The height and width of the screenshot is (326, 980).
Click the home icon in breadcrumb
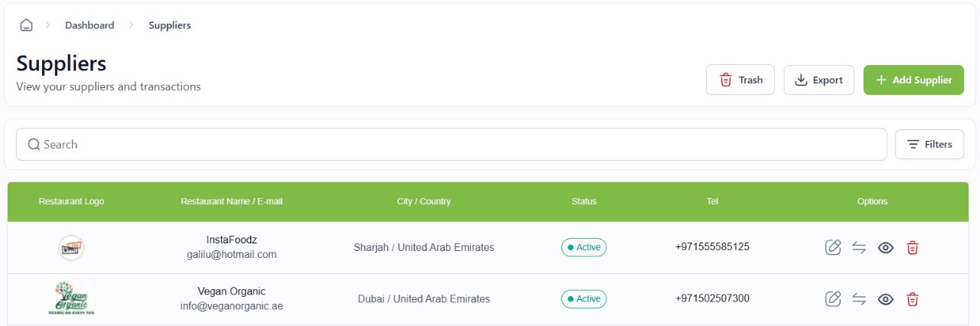click(x=26, y=25)
